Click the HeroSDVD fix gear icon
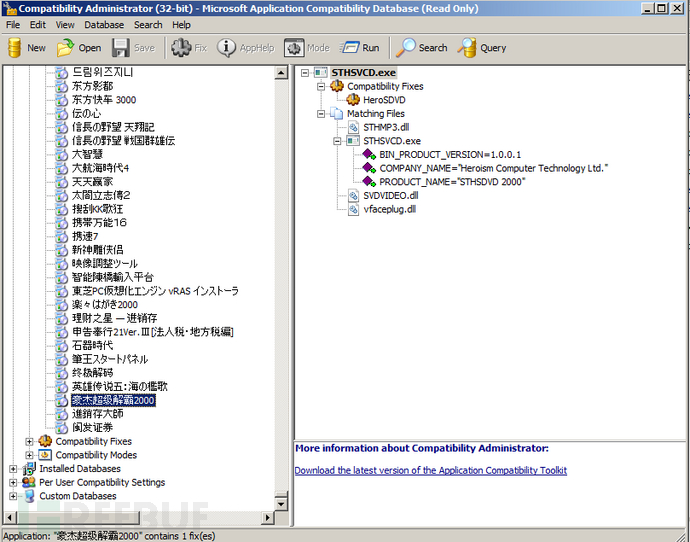Viewport: 690px width, 542px height. coord(353,100)
